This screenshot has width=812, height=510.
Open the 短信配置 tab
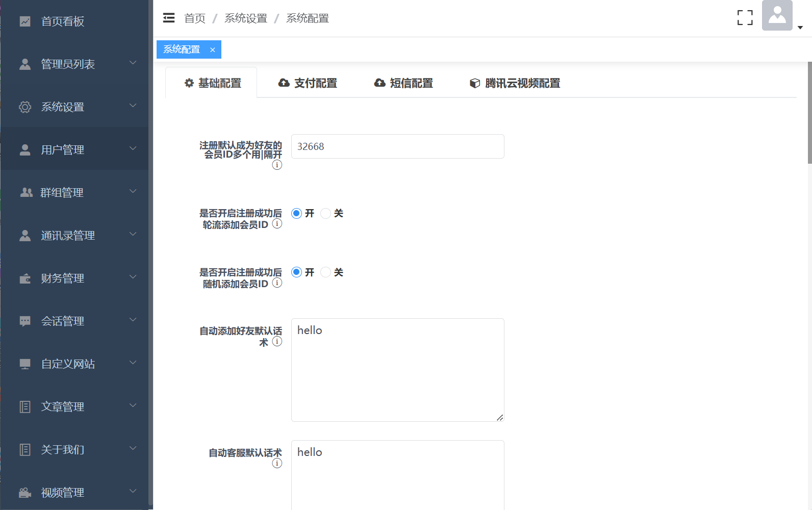pos(403,83)
